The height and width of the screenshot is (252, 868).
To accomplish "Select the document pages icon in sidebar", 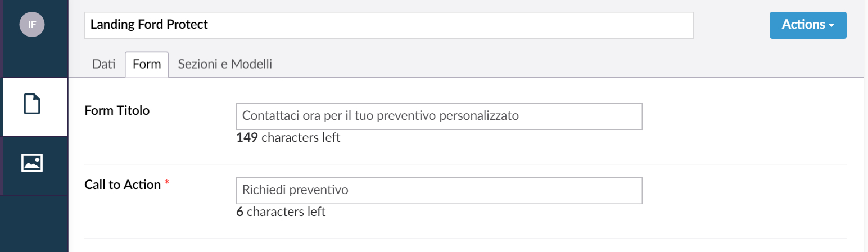I will click(x=33, y=105).
